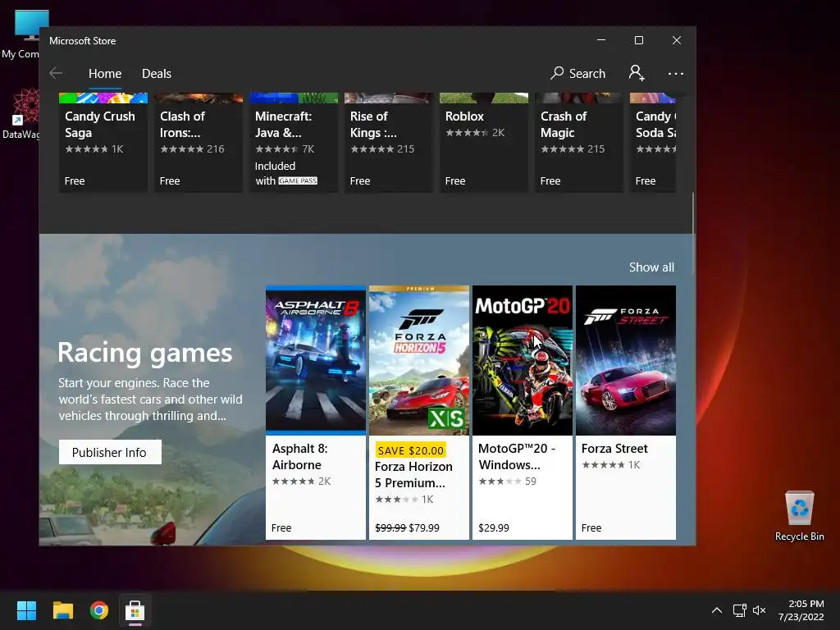Viewport: 840px width, 630px height.
Task: Go back with the Store back arrow
Action: [56, 73]
